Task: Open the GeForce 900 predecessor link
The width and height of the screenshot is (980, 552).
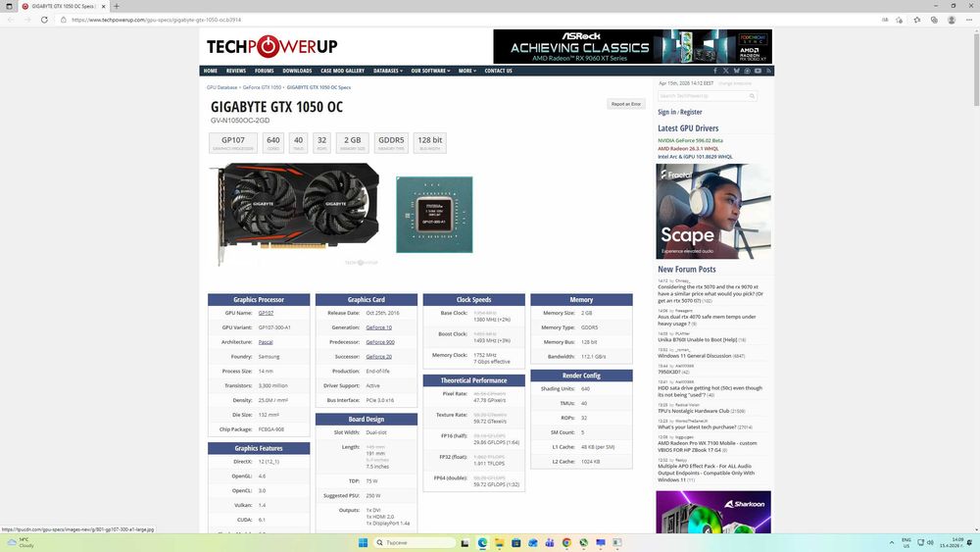Action: (x=380, y=342)
